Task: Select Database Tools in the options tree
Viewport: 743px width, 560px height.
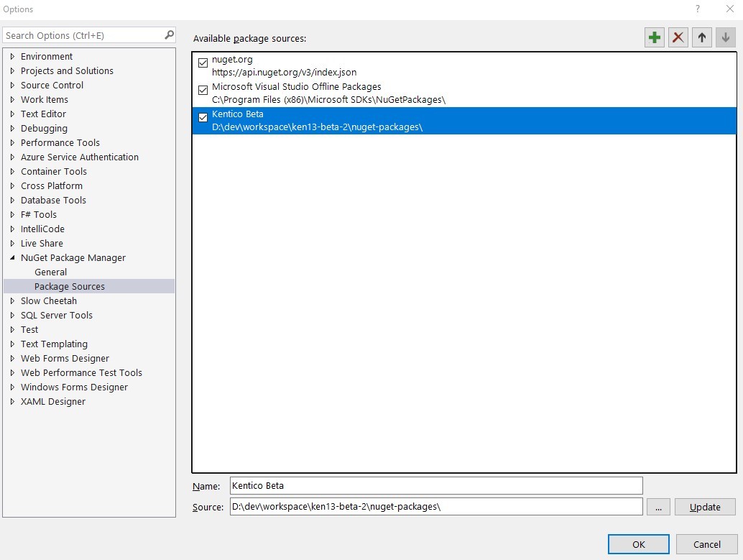Action: (x=53, y=200)
